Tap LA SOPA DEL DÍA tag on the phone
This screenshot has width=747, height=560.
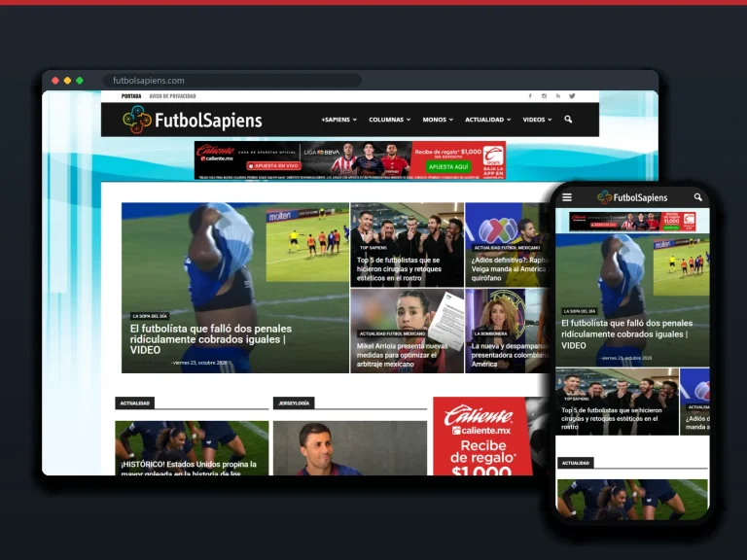pos(580,311)
